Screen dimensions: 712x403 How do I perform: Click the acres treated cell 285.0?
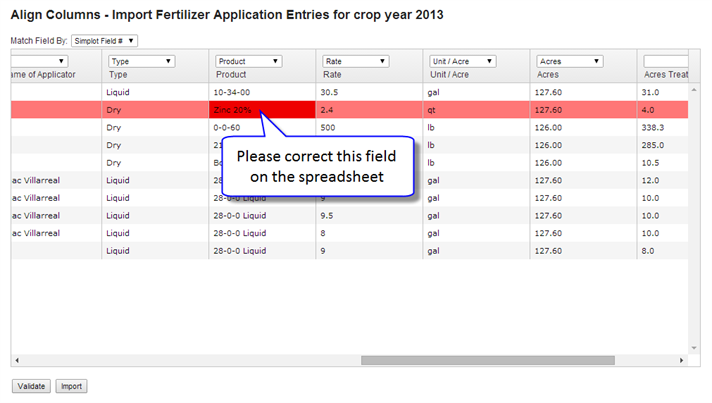pos(663,145)
